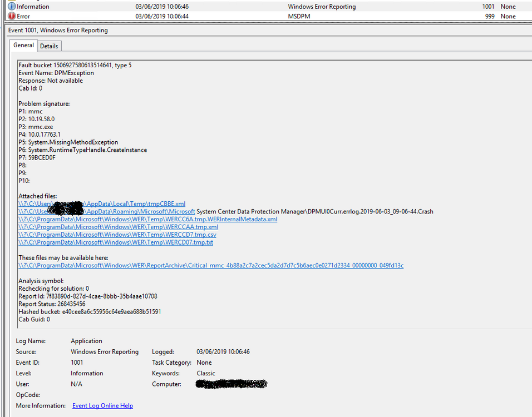
Task: Click the Keywords value Classic
Action: coord(205,373)
